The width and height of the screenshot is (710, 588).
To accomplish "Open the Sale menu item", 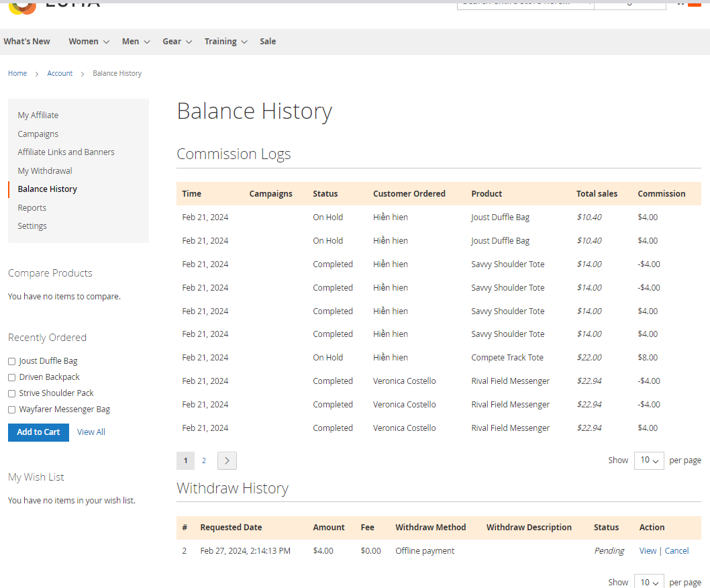I will (268, 42).
